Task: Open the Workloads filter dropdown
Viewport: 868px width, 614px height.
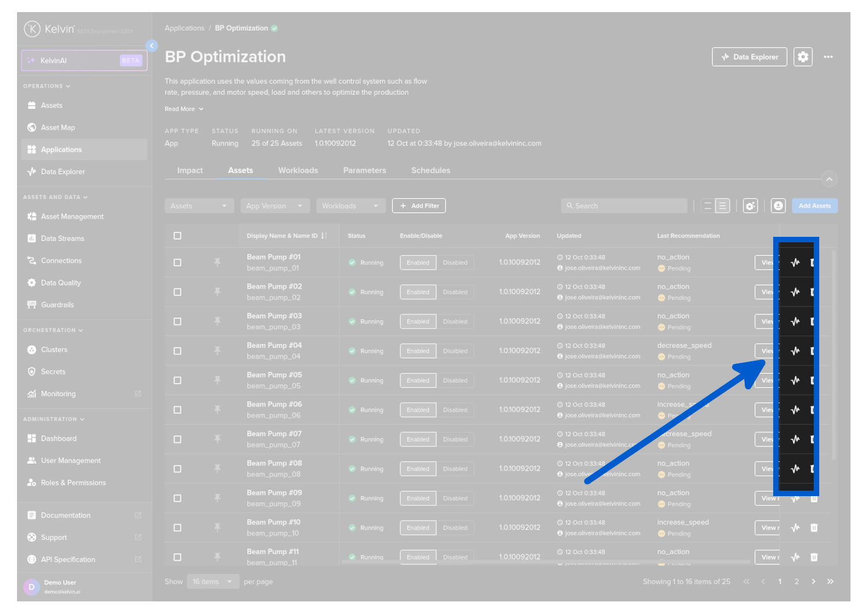Action: (350, 206)
